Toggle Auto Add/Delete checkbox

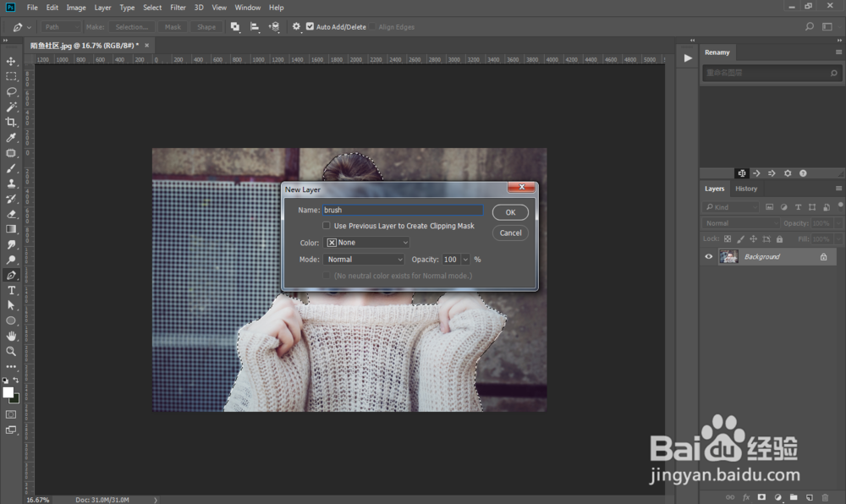click(x=310, y=26)
